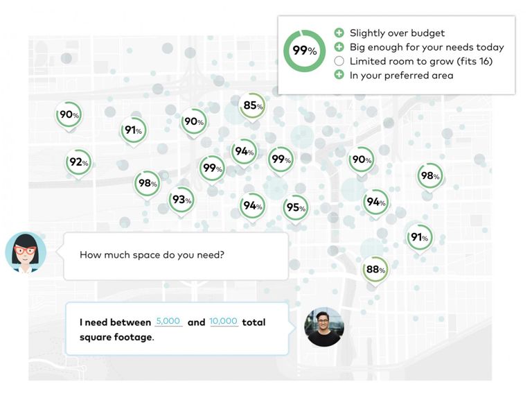Open the 99% match score ring in the details card
The width and height of the screenshot is (532, 398).
pos(304,51)
